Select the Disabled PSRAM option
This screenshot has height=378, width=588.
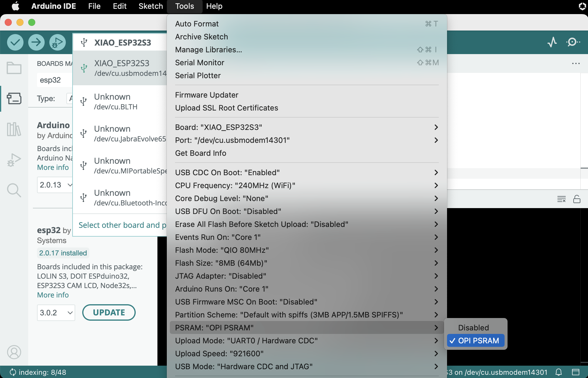coord(476,328)
